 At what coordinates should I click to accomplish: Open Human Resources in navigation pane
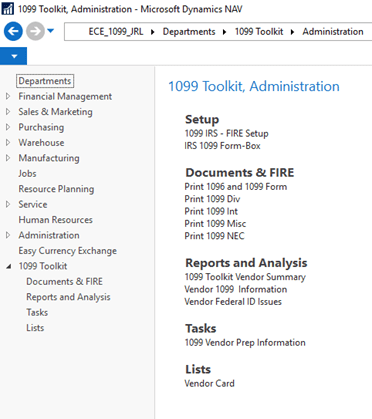55,220
